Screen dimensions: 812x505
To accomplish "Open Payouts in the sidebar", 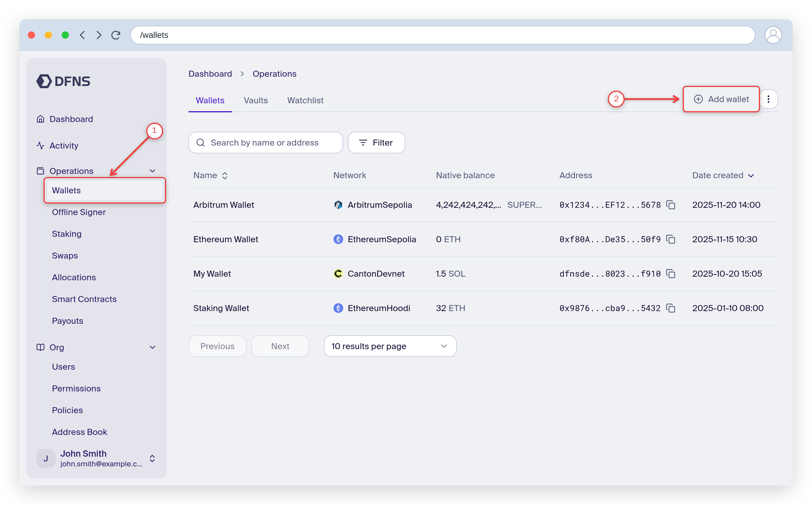I will pos(68,321).
